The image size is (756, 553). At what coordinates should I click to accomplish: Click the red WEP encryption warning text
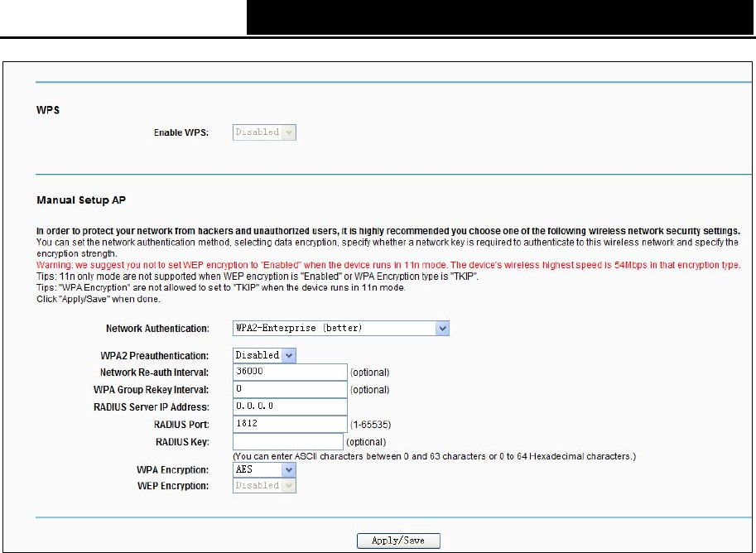click(x=388, y=265)
